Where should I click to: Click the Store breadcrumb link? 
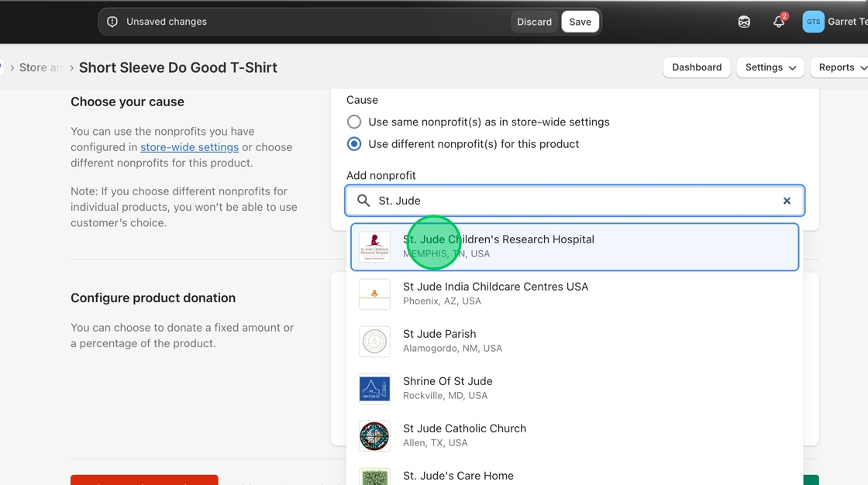click(40, 67)
